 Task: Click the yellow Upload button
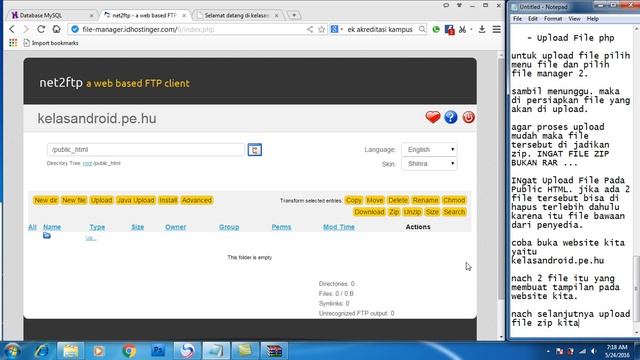(x=101, y=200)
